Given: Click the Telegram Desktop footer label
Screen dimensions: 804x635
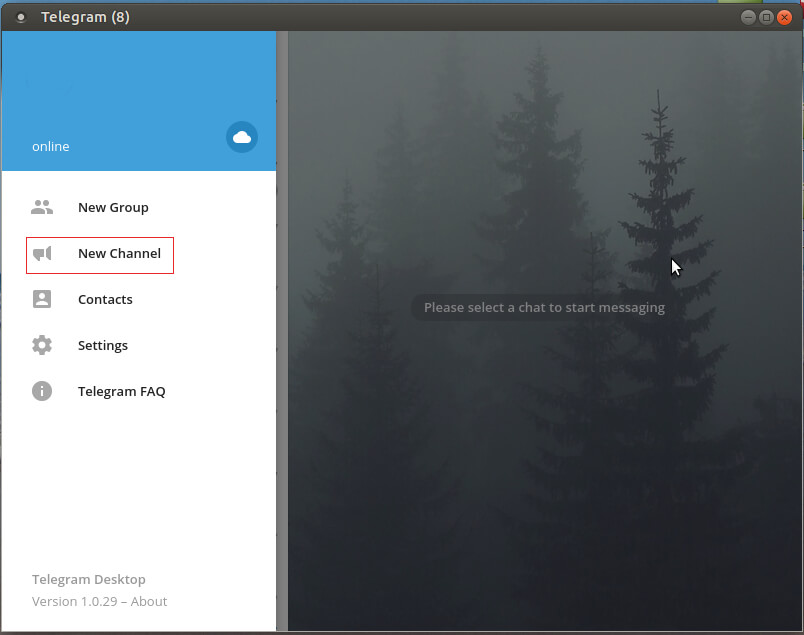Looking at the screenshot, I should 88,579.
